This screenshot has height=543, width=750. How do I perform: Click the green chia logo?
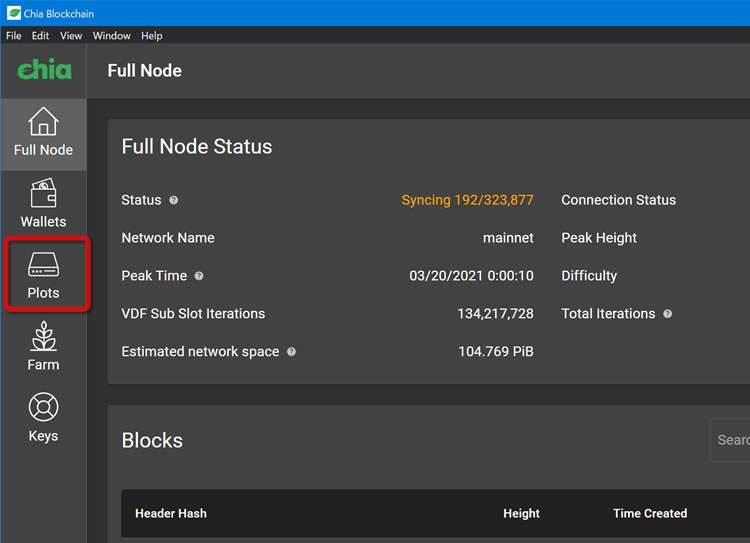point(44,70)
